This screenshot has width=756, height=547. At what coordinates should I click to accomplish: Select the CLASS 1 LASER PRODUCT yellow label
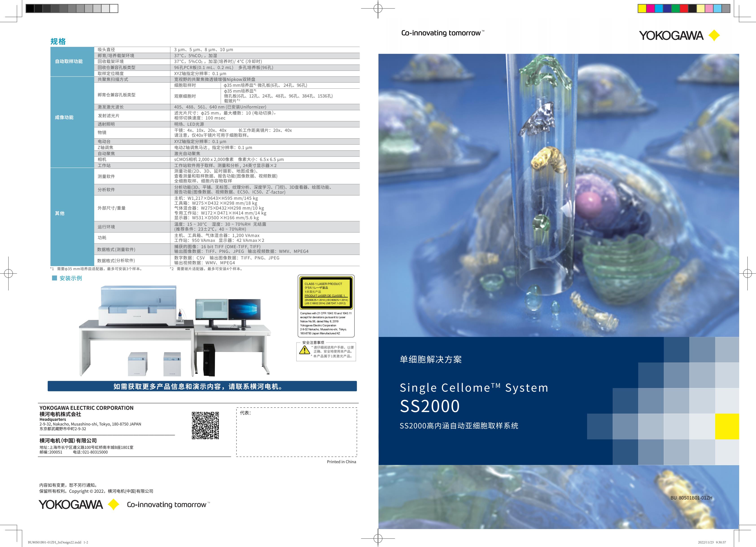(x=326, y=293)
